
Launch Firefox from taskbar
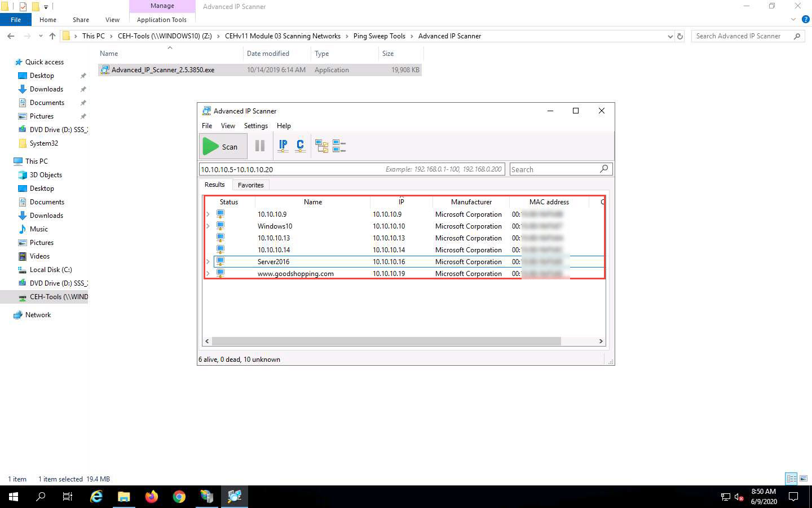[152, 497]
